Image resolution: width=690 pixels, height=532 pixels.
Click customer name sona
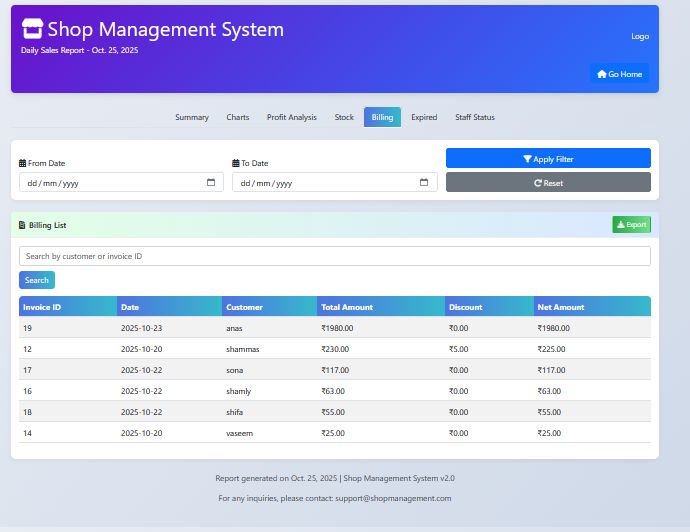[235, 371]
